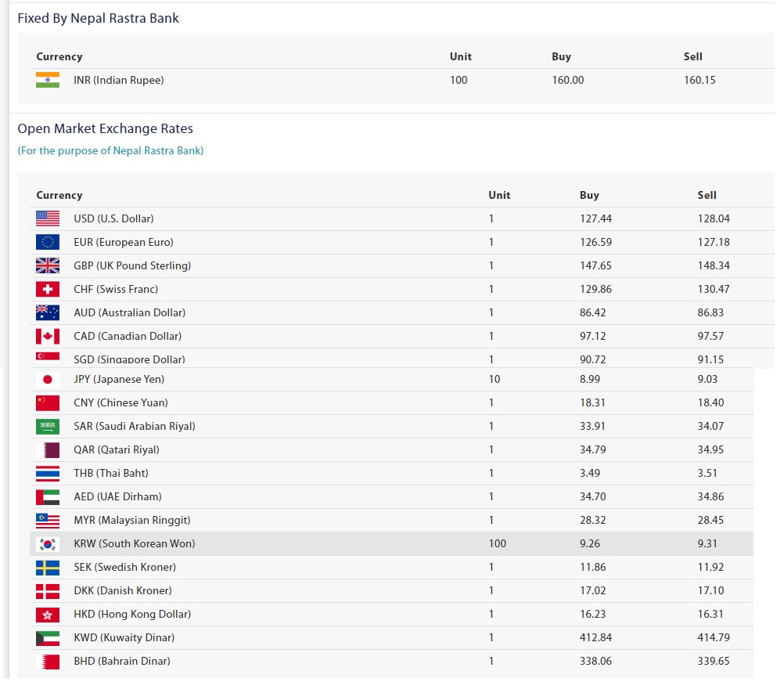Click the Hong Kong Dollar sell rate 16.31

(x=710, y=615)
